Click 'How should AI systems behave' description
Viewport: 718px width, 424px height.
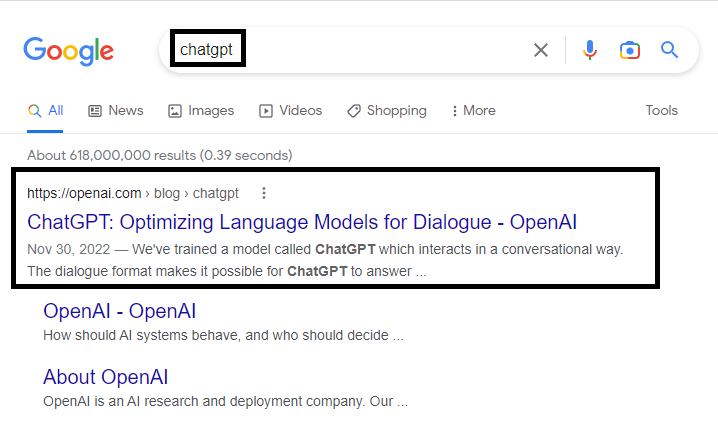(223, 335)
